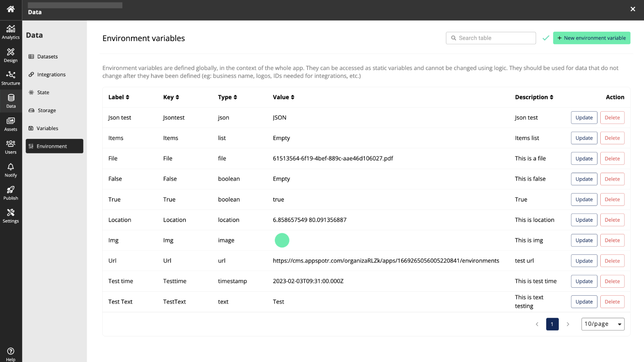
Task: Delete the False boolean variable
Action: point(612,179)
